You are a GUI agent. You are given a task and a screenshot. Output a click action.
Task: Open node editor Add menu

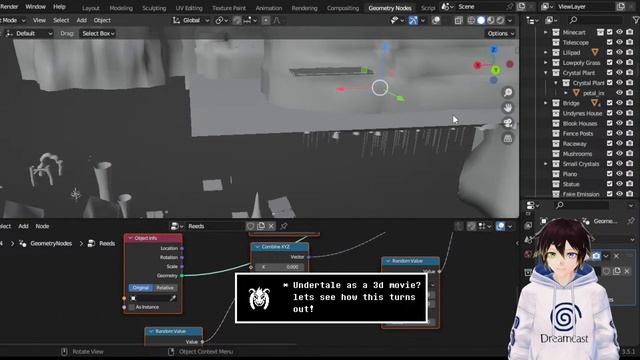coord(23,226)
